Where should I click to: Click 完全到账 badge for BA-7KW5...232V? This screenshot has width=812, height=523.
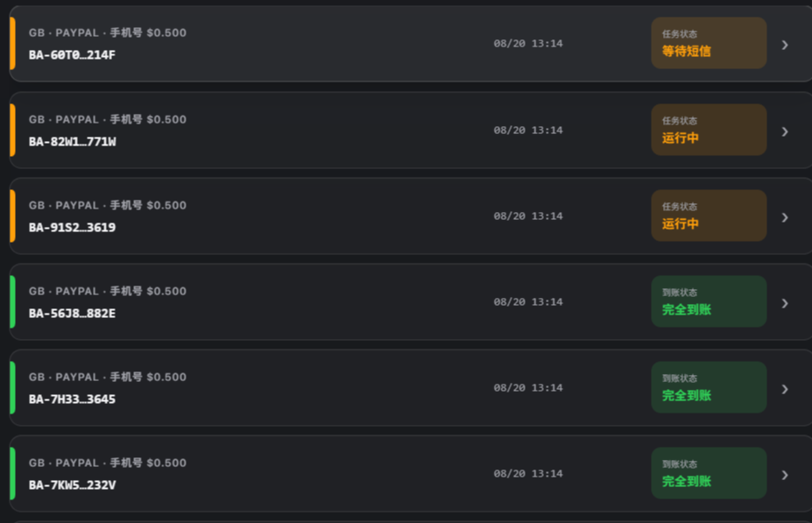[709, 473]
